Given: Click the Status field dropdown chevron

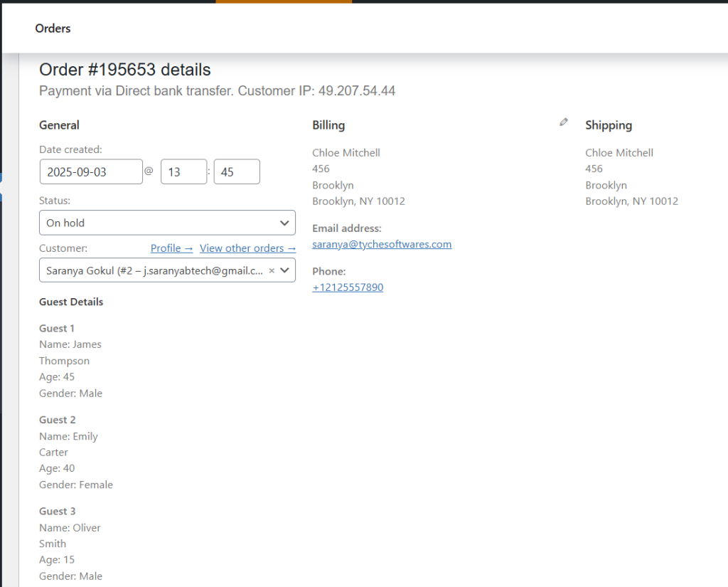Looking at the screenshot, I should tap(283, 223).
